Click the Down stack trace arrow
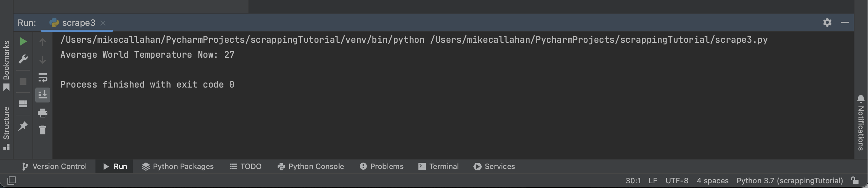The image size is (868, 188). pyautogui.click(x=43, y=60)
